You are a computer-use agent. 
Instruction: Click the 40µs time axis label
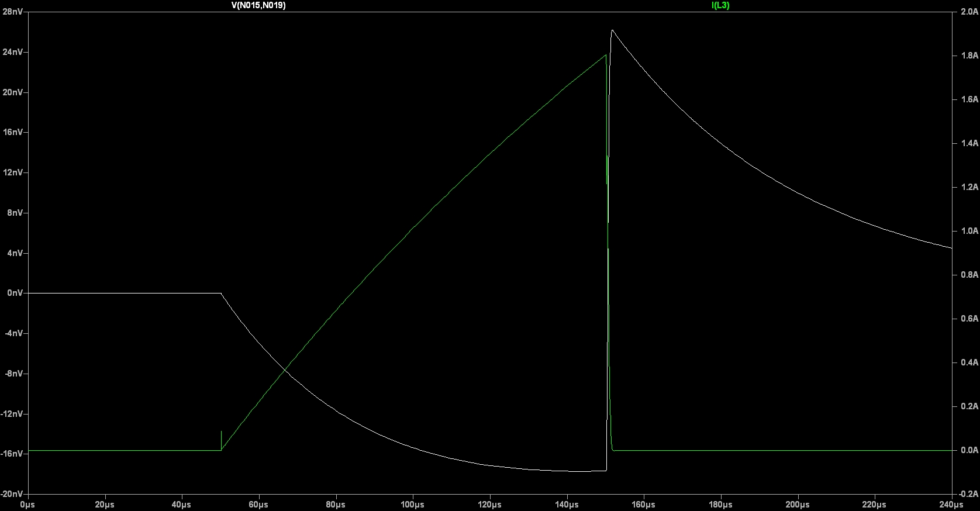[181, 505]
